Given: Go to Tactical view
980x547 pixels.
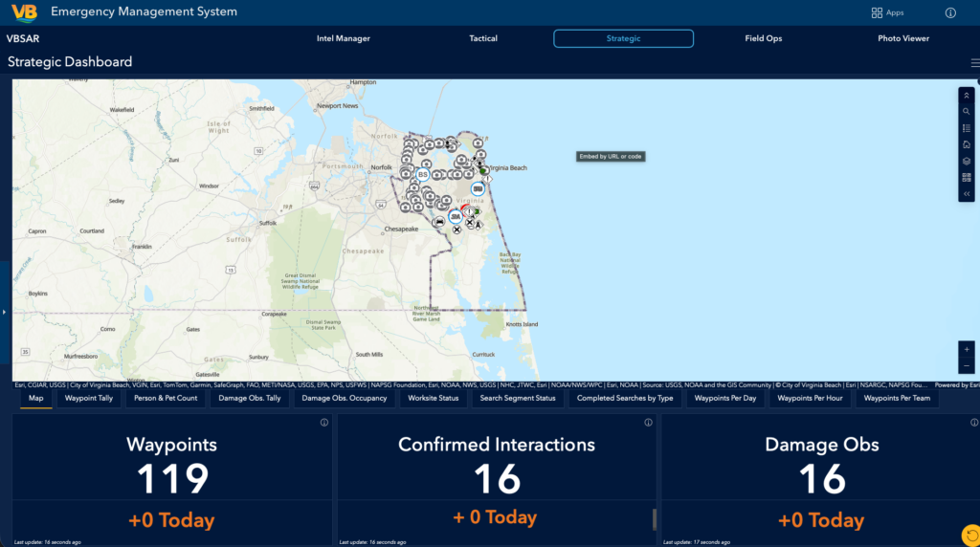Looking at the screenshot, I should pos(483,38).
